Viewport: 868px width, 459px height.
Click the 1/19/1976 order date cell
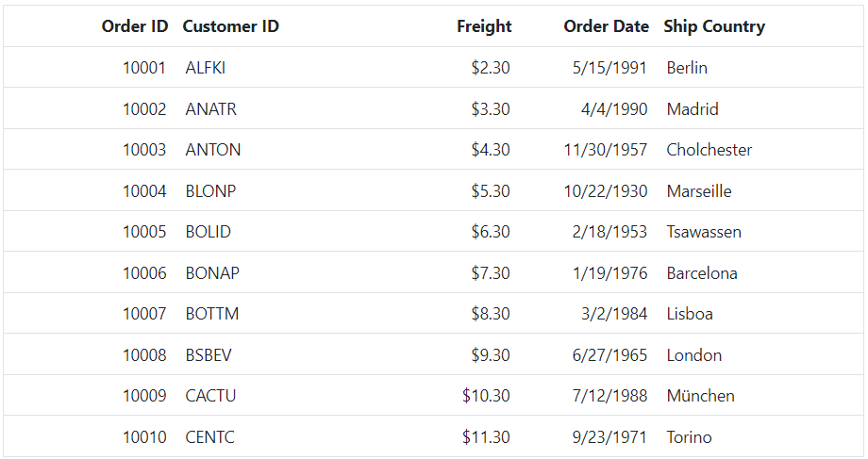pyautogui.click(x=609, y=273)
